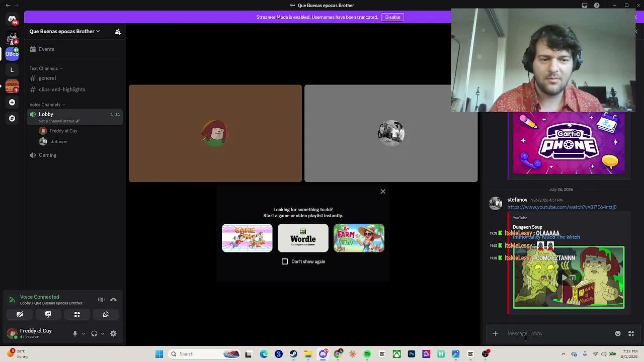This screenshot has width=644, height=362.
Task: Open the help icon in title bar
Action: click(x=597, y=6)
